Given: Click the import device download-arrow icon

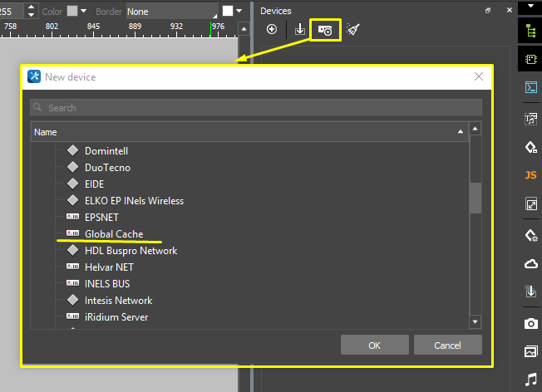Looking at the screenshot, I should click(x=300, y=30).
